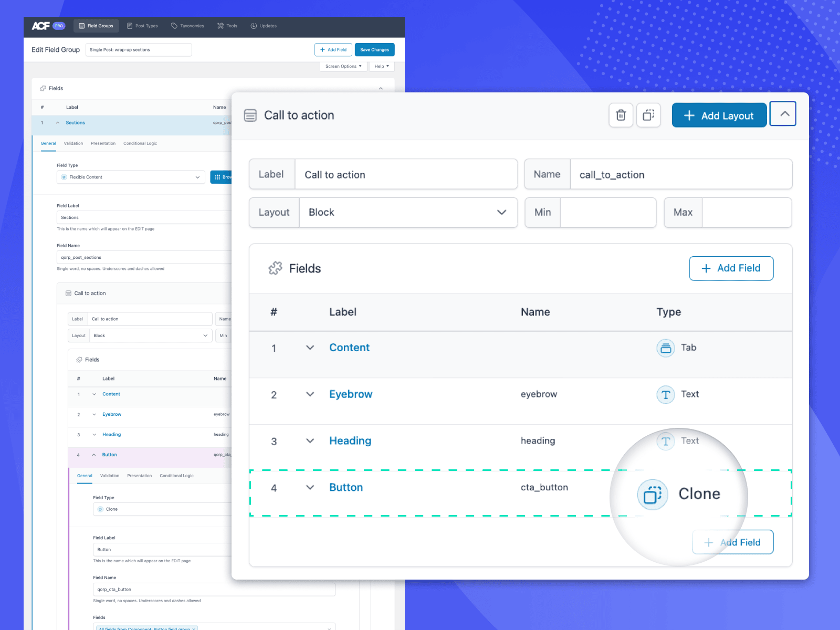Click the call_to_action Name input field

[680, 175]
